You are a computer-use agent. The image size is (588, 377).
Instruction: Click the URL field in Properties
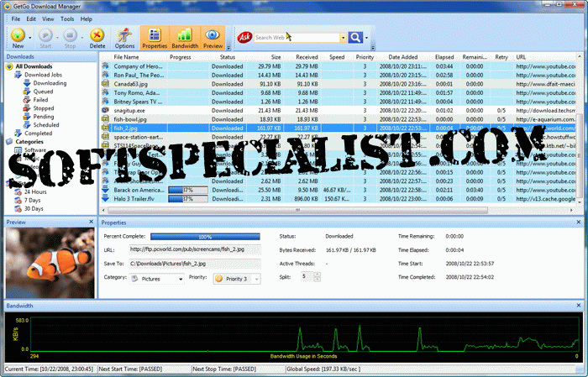[x=195, y=249]
